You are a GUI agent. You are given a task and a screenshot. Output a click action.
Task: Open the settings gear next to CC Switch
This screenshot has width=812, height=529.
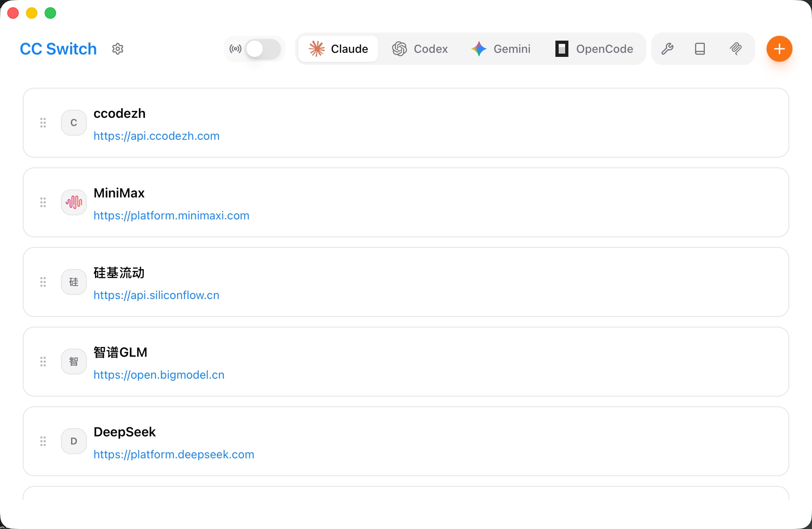(117, 49)
